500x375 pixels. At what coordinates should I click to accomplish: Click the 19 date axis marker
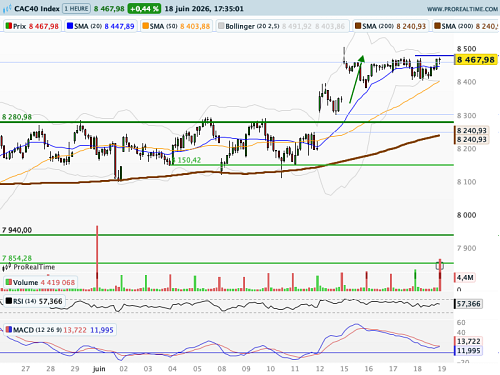[442, 369]
